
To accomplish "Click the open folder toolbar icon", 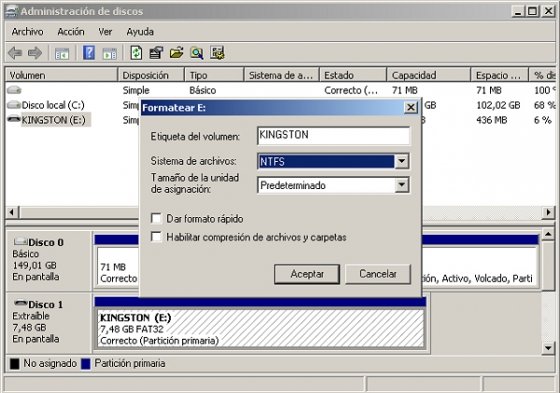I will pyautogui.click(x=176, y=53).
